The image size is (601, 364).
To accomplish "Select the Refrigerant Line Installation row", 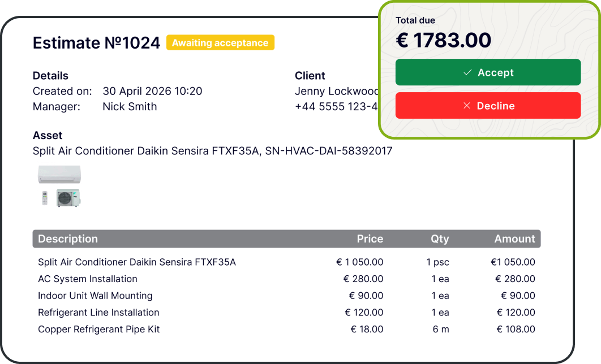I will click(x=286, y=313).
